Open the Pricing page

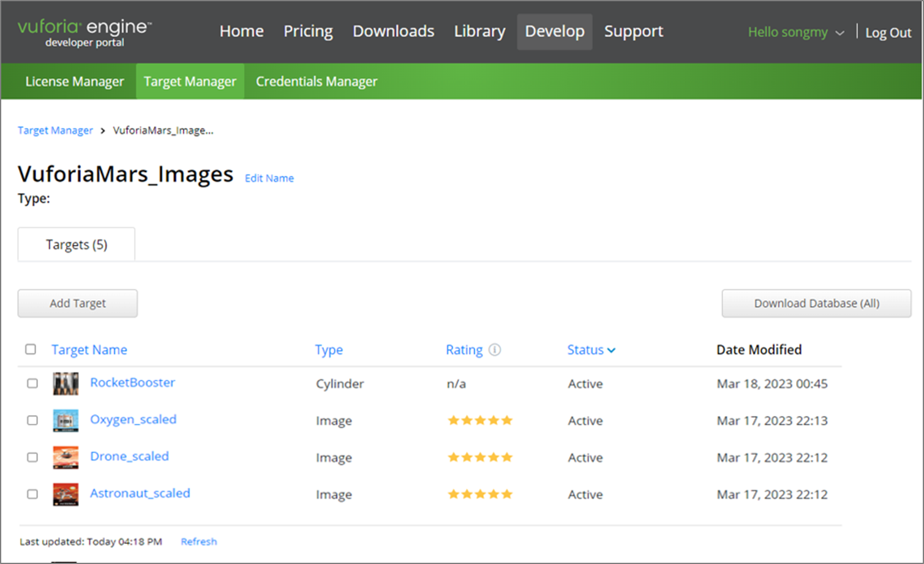(x=308, y=31)
